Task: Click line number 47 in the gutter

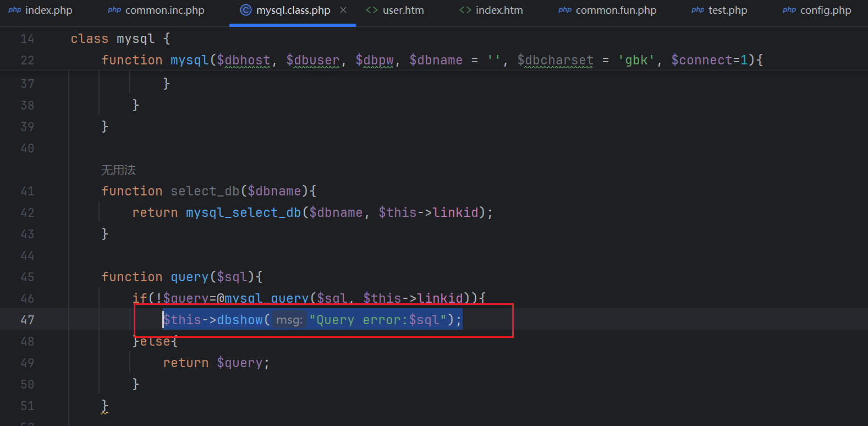Action: (x=28, y=320)
